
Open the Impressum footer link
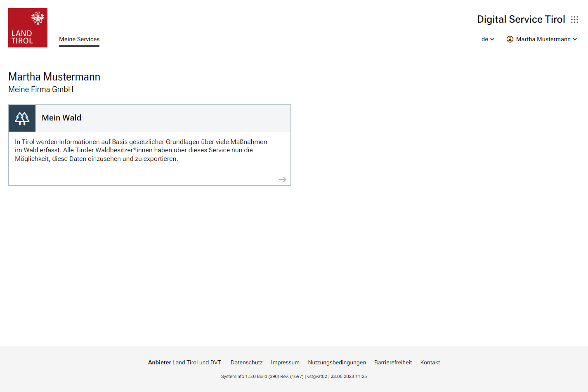[x=285, y=363]
